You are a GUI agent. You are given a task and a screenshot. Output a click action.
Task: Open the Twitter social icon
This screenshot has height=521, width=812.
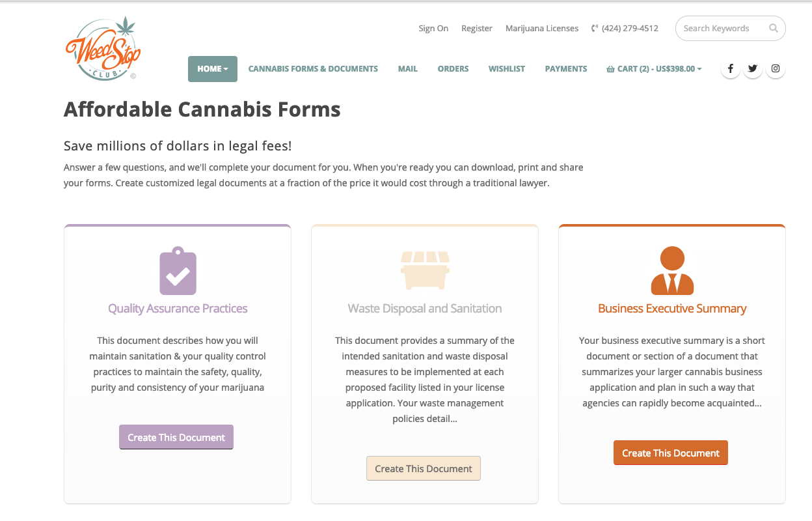point(753,68)
